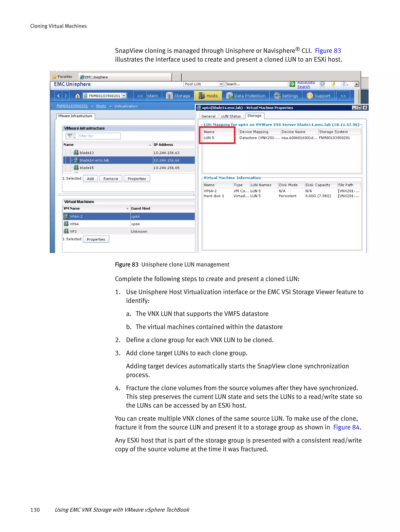The image size is (400, 532).
Task: Follow the Hosts breadcrumb link
Action: [x=101, y=106]
